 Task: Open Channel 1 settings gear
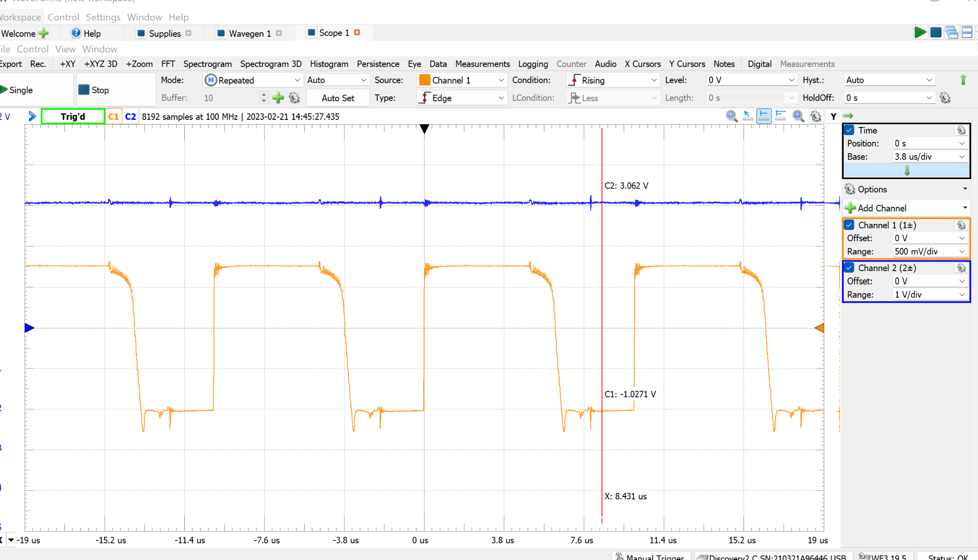961,225
